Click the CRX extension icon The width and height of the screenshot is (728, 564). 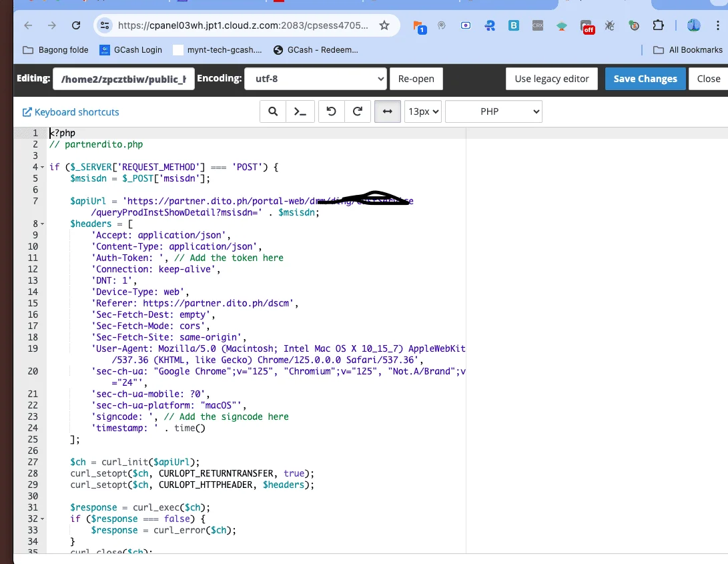(538, 25)
